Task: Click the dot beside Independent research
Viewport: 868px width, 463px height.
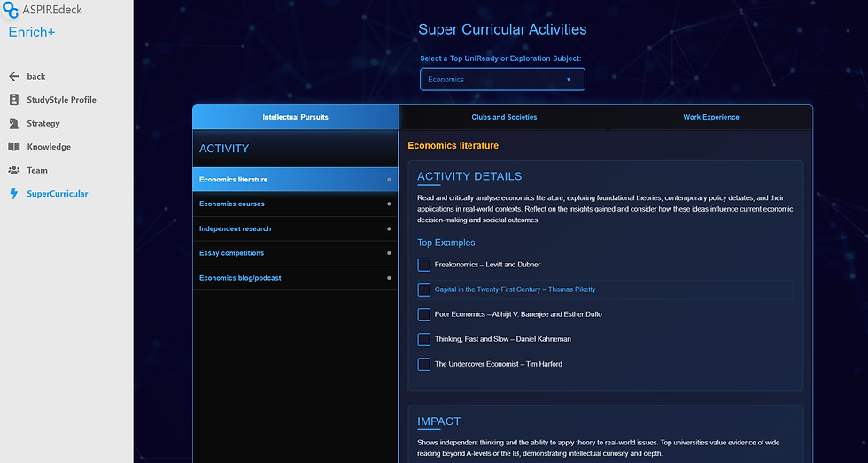Action: pyautogui.click(x=389, y=228)
